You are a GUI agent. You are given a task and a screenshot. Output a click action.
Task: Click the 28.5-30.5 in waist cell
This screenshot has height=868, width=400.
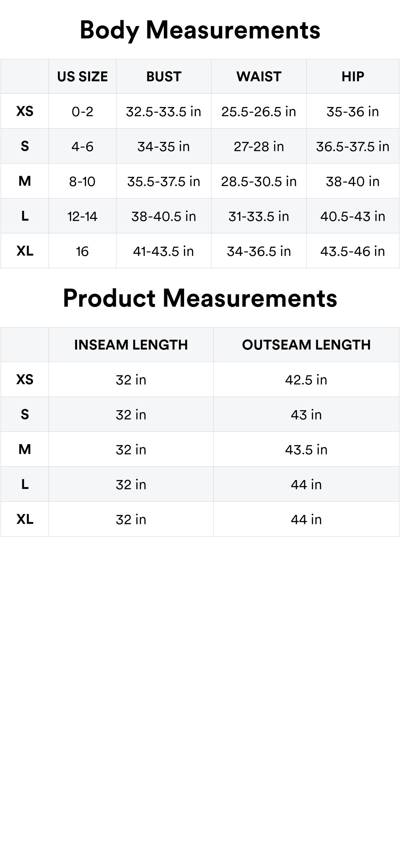(x=259, y=182)
